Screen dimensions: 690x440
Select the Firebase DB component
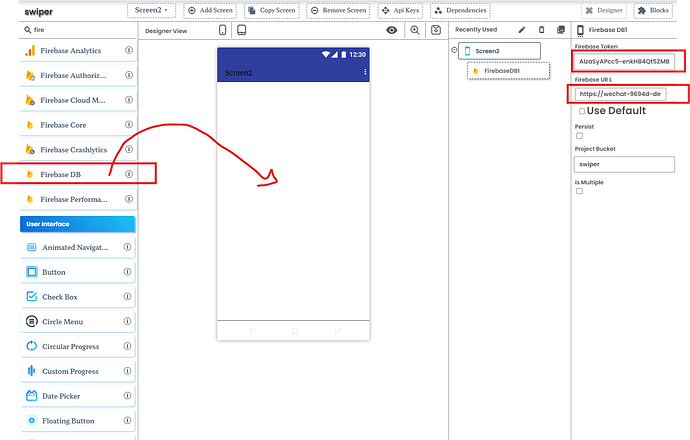78,174
